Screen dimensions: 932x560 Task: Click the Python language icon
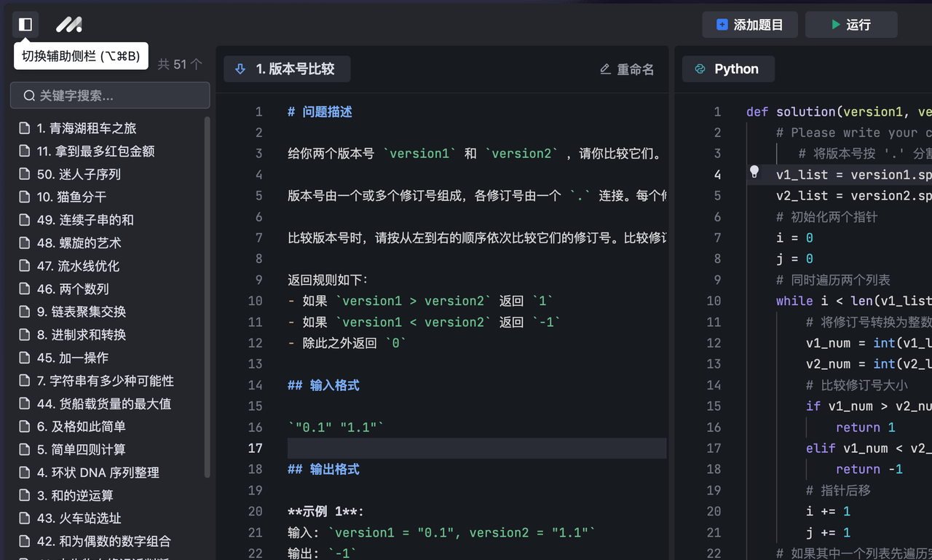[x=700, y=69]
